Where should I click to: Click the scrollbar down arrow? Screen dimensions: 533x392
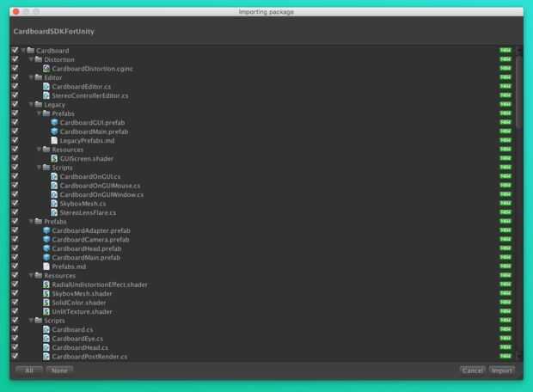pos(518,356)
